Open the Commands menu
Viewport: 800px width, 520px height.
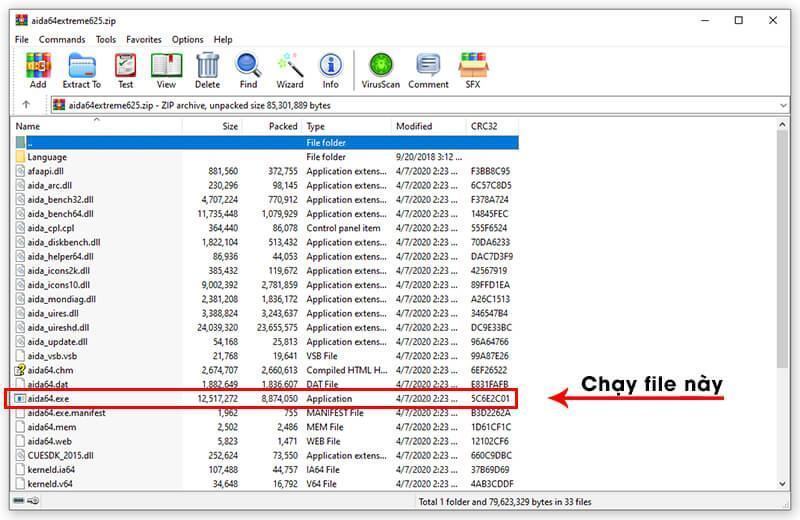pos(62,39)
